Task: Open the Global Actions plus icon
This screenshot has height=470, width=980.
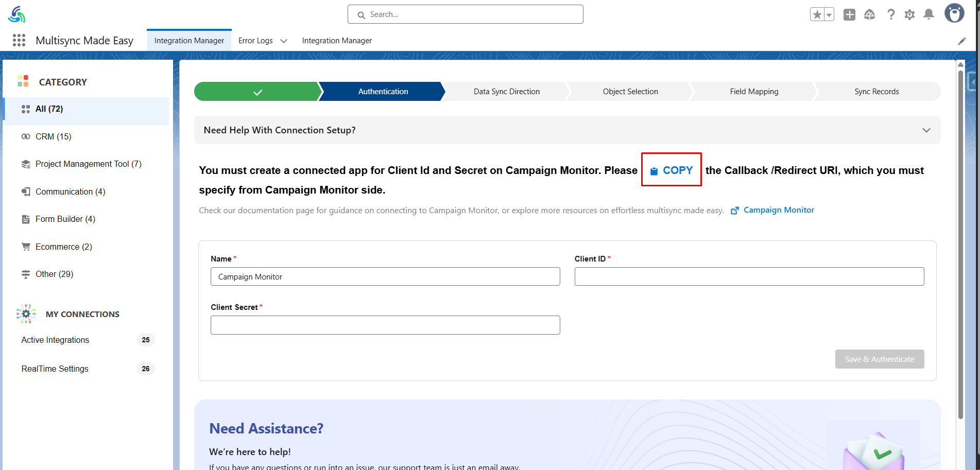Action: (849, 14)
